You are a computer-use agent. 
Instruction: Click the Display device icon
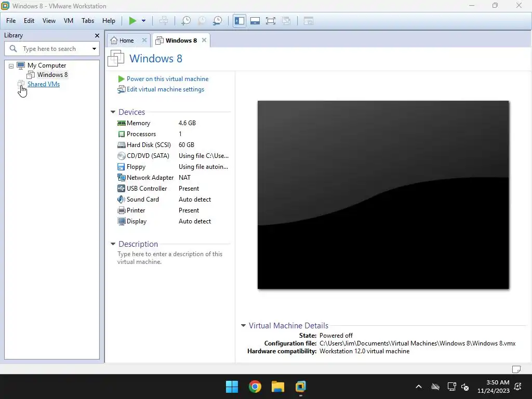[121, 221]
